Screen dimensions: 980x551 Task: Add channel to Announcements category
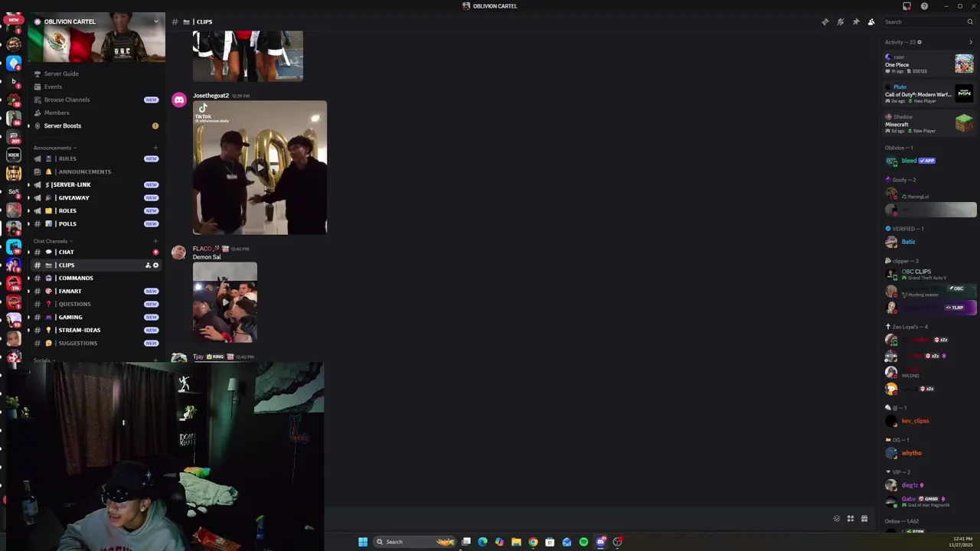coord(155,148)
